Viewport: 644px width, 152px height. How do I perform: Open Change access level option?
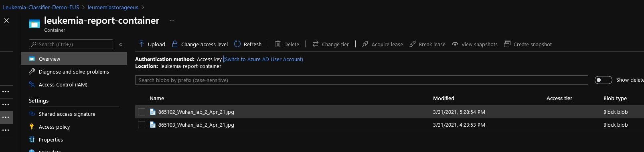pos(200,44)
